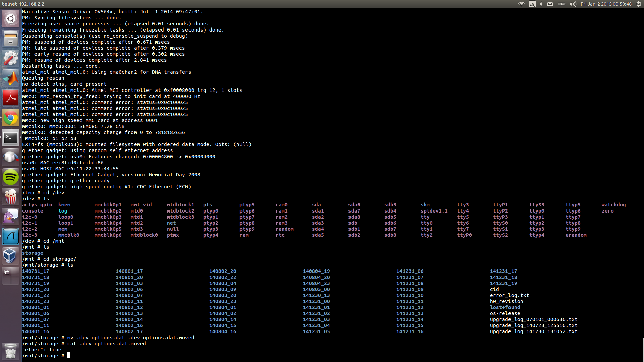Viewport: 644px width, 362px height.
Task: Click the 'mmcblk0: p1 p2 p3' line
Action: (51, 138)
